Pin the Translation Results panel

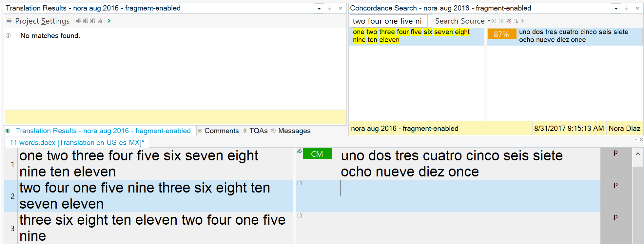(x=330, y=8)
